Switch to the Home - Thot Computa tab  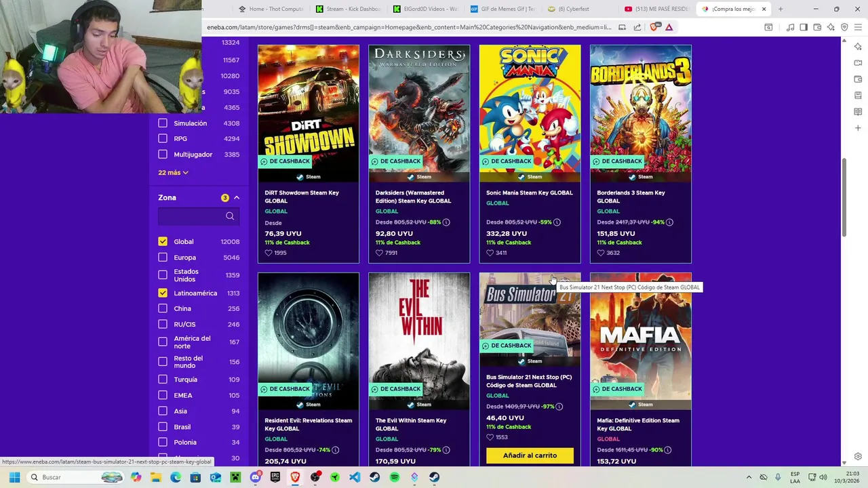coord(271,9)
